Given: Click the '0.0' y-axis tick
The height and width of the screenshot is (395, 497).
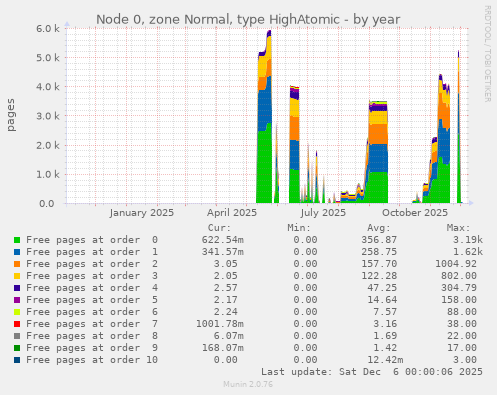Looking at the screenshot, I should (x=47, y=204).
